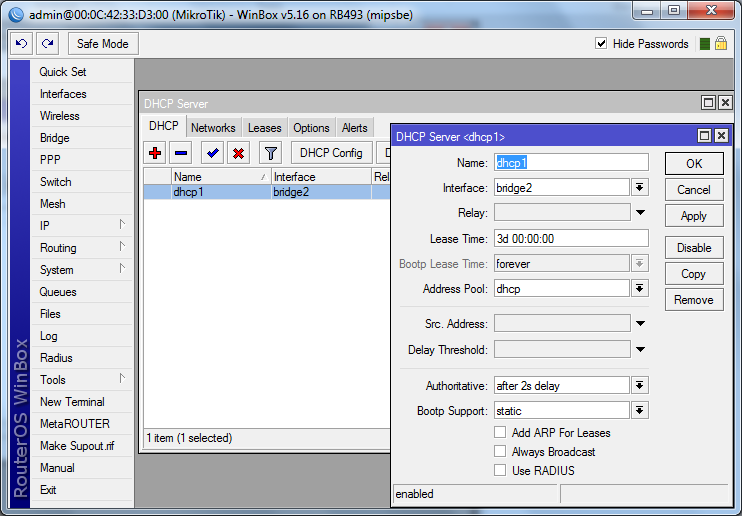742x516 pixels.
Task: Close the DHCP Server list window
Action: (725, 102)
